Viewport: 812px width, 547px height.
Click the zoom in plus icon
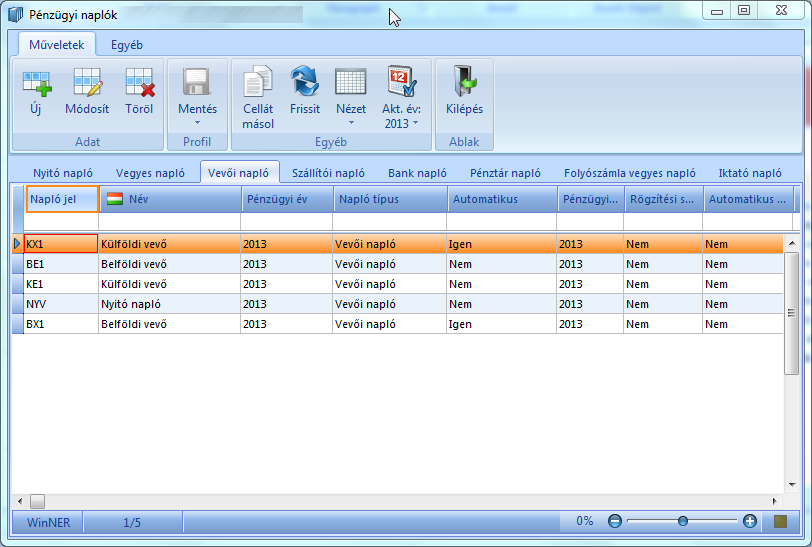click(x=749, y=521)
